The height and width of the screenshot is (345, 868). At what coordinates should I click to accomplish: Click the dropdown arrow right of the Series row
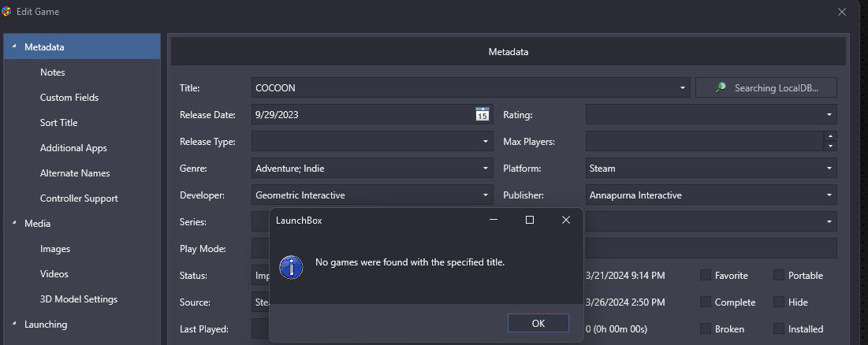[x=829, y=221]
